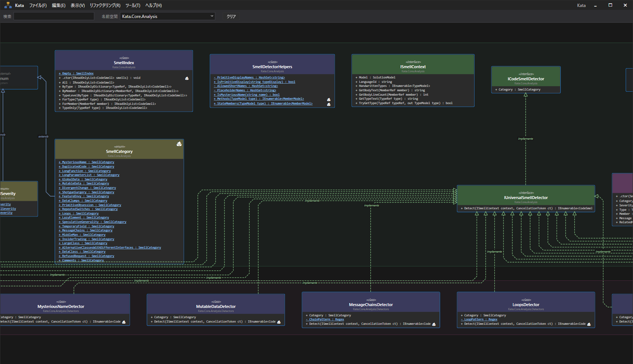Open the ヘルプ(H) menu

(x=154, y=5)
